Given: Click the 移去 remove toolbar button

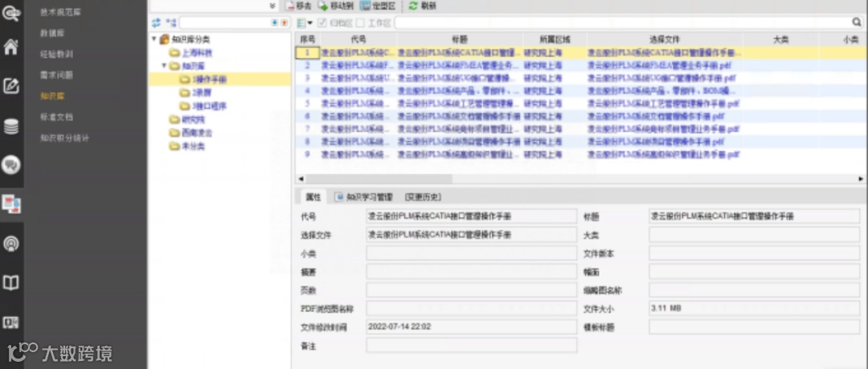Looking at the screenshot, I should (299, 6).
